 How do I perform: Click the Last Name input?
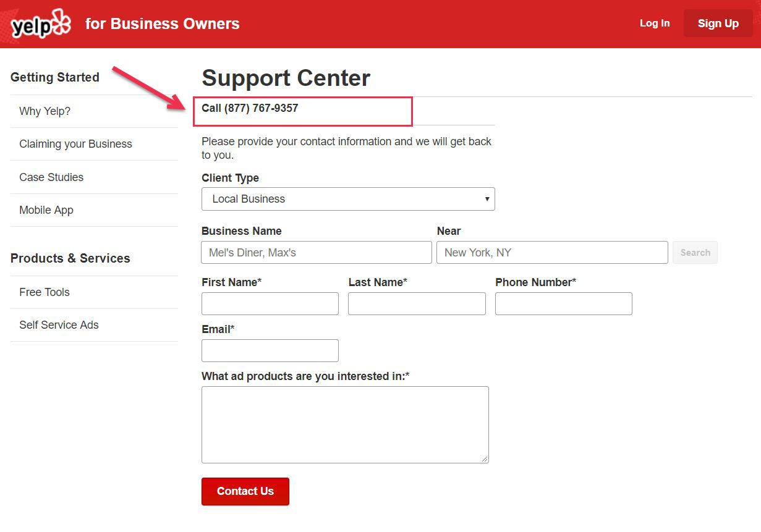point(416,304)
